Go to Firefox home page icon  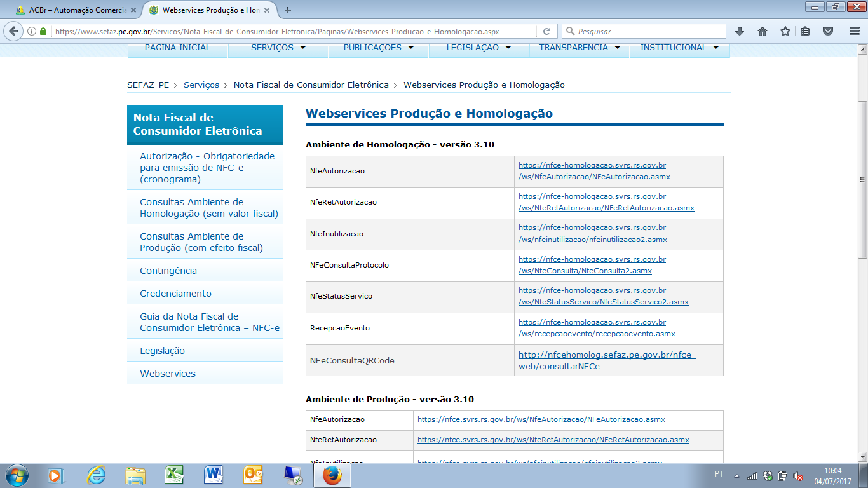pos(763,31)
